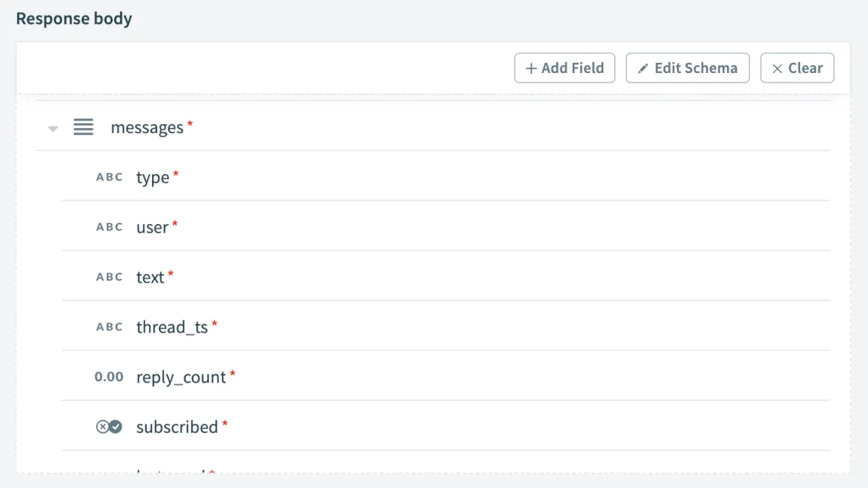
Task: Click the 0.00 number icon beside reply_count
Action: (x=109, y=377)
